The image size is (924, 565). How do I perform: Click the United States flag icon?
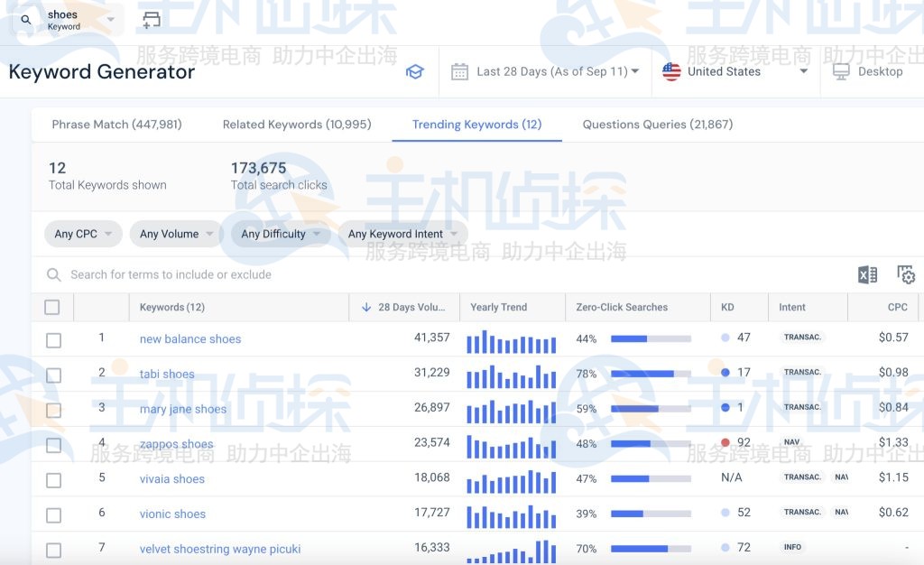671,71
